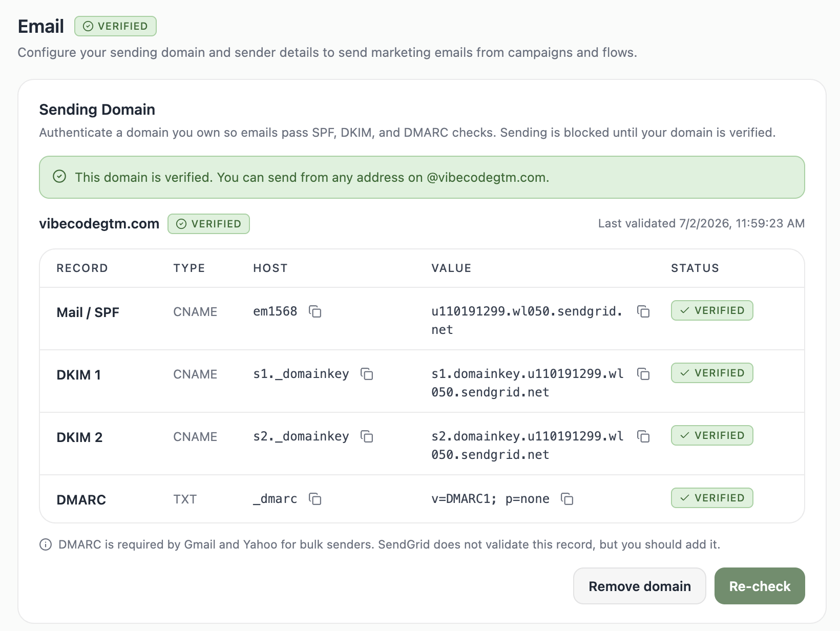Copy the em1568 host value

[x=315, y=311]
